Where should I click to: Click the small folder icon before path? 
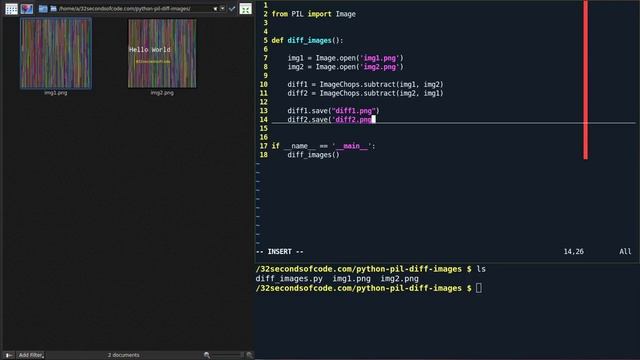53,8
